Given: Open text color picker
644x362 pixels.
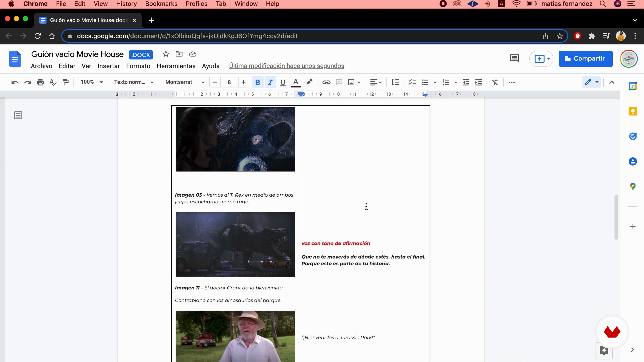Looking at the screenshot, I should click(296, 82).
